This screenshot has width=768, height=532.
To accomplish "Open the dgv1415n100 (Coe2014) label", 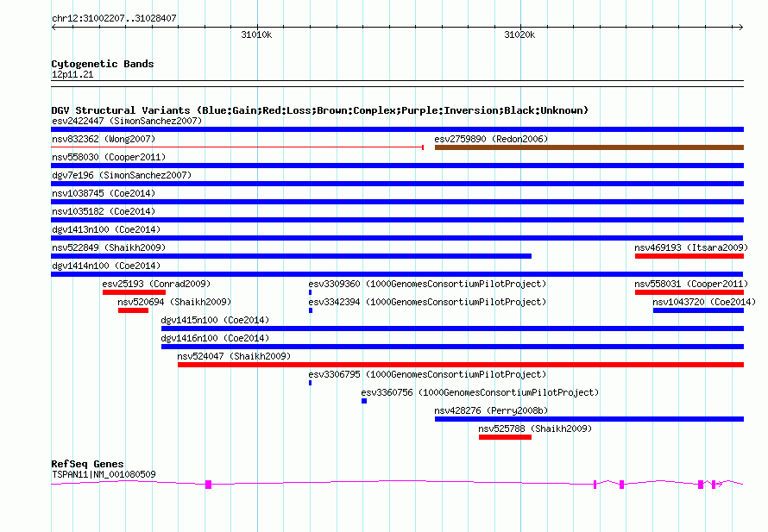I will pyautogui.click(x=215, y=320).
